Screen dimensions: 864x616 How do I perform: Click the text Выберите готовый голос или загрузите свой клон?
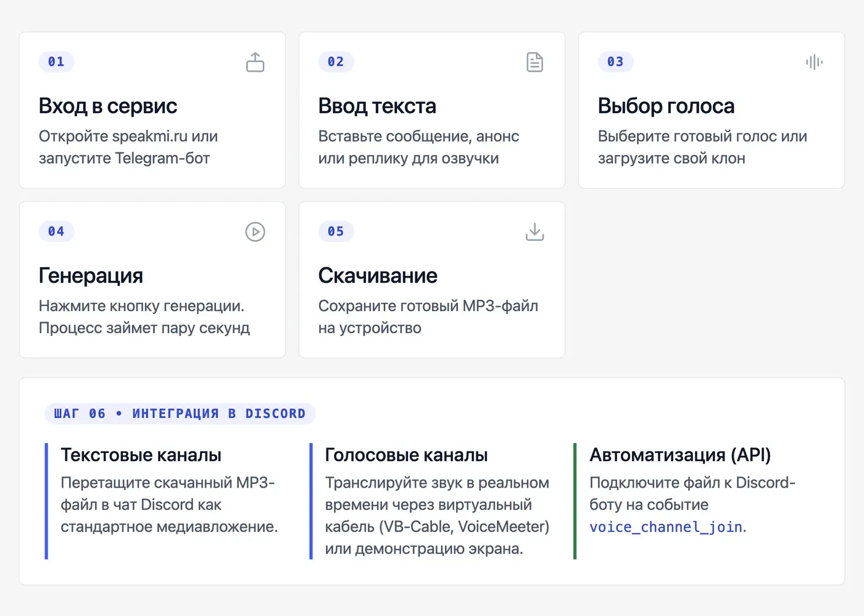(702, 148)
